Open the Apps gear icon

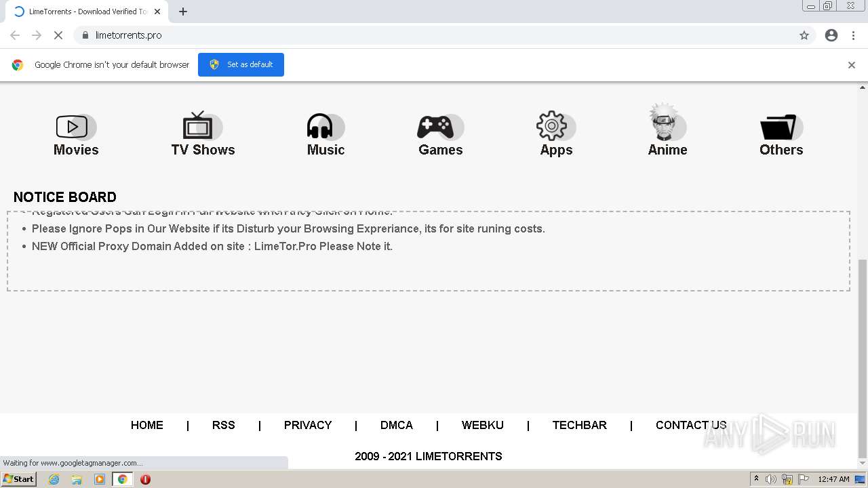tap(556, 126)
